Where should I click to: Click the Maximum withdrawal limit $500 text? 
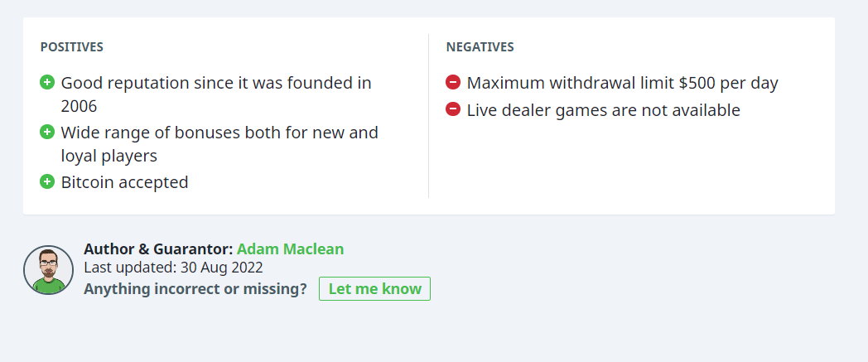(x=622, y=83)
